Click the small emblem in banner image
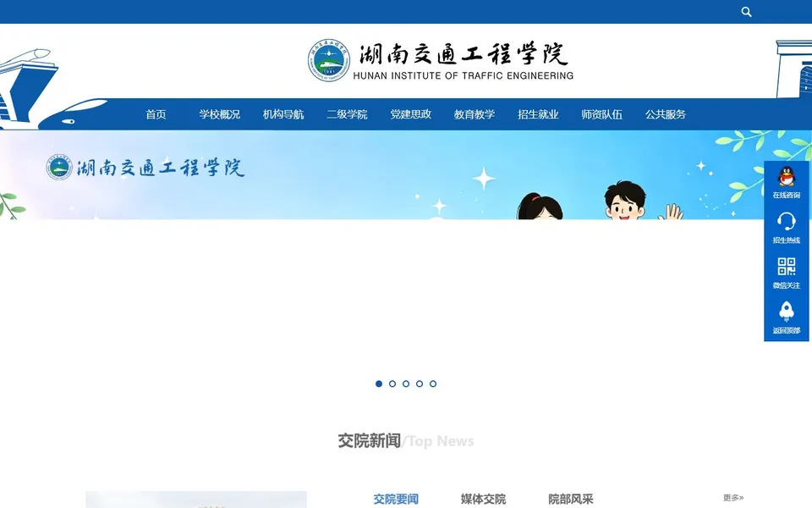This screenshot has width=812, height=508. 59,168
